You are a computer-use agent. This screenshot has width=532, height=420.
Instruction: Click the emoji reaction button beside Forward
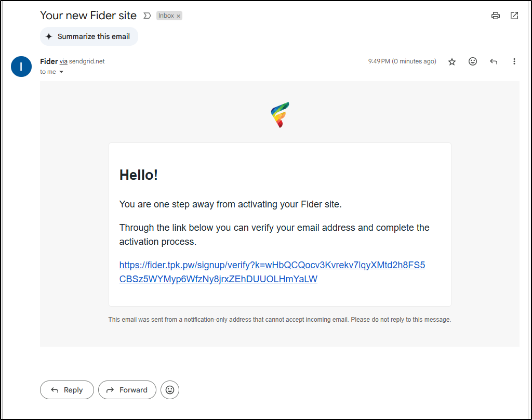170,390
